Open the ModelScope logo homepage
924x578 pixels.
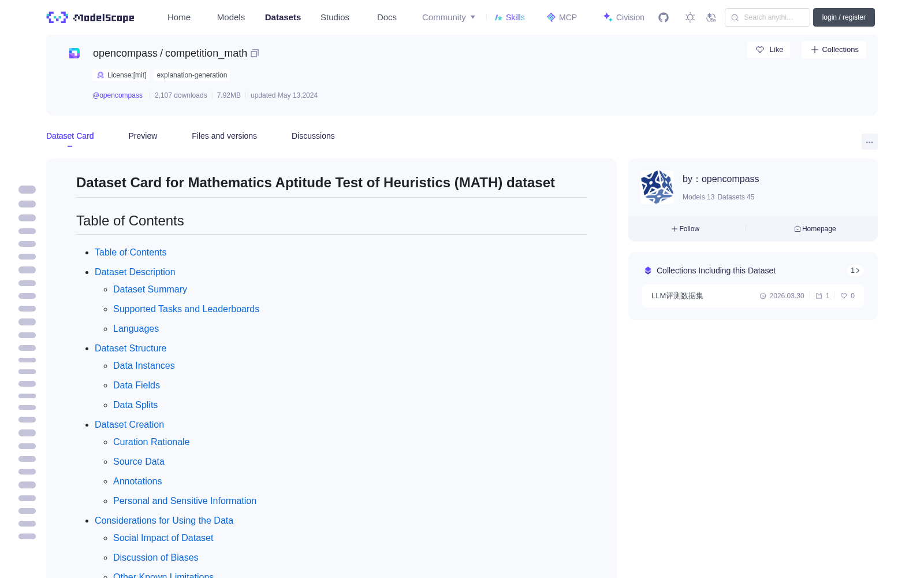coord(90,17)
